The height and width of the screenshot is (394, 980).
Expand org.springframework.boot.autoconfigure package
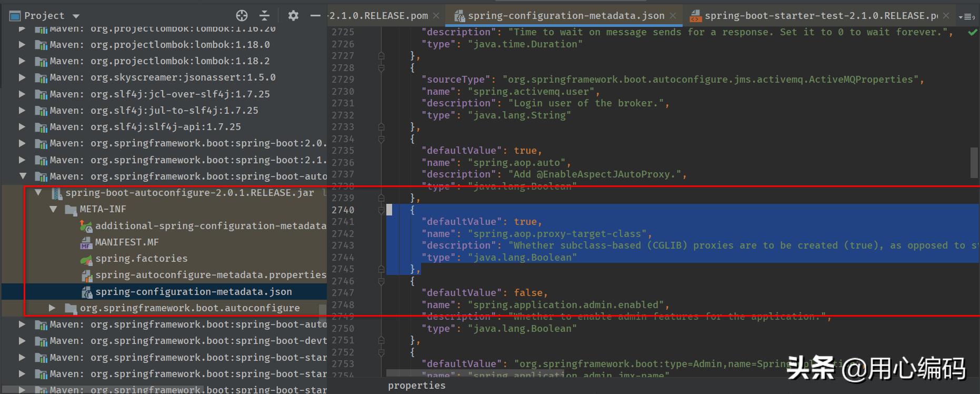(52, 308)
